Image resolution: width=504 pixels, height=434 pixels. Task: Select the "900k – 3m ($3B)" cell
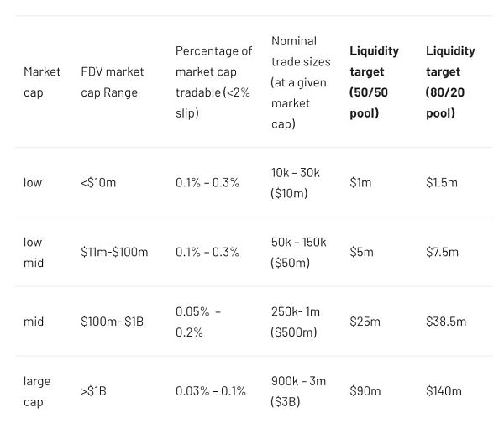[x=298, y=391]
